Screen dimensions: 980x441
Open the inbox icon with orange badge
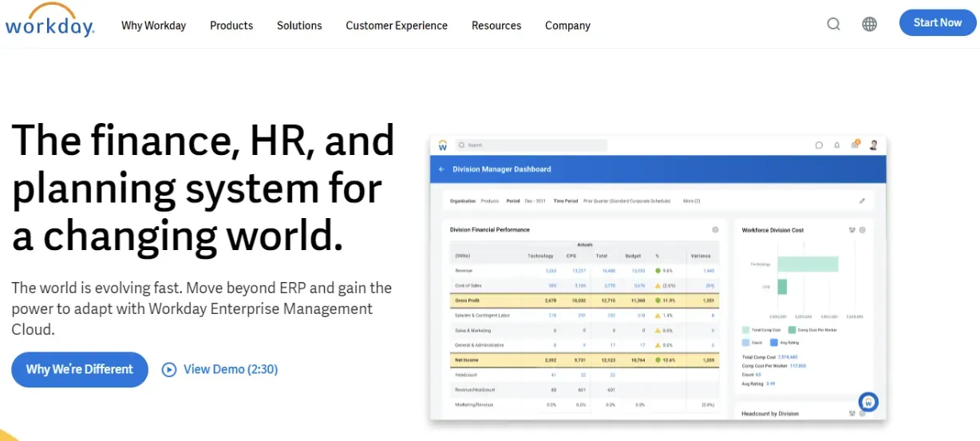pyautogui.click(x=855, y=145)
